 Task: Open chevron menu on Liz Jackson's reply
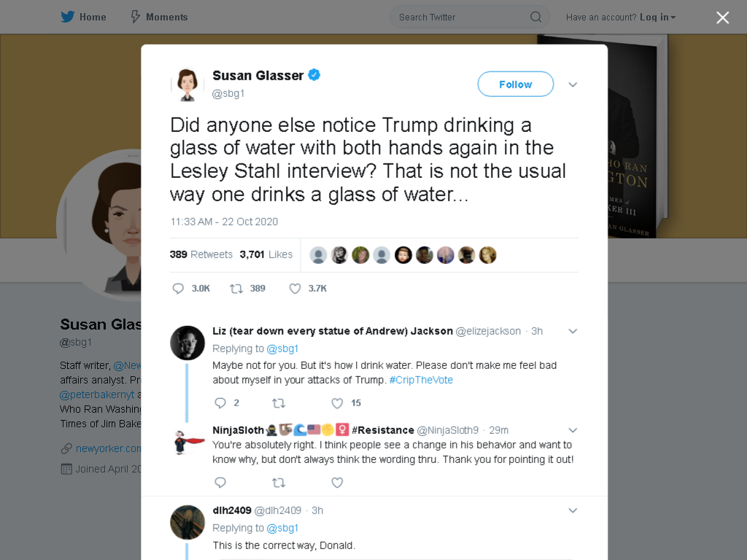pos(573,331)
